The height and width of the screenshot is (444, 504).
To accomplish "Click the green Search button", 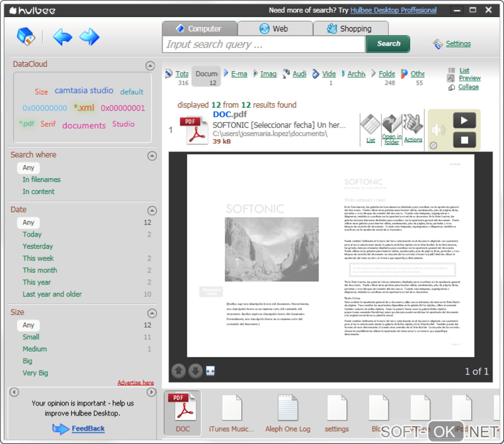I will (x=388, y=44).
